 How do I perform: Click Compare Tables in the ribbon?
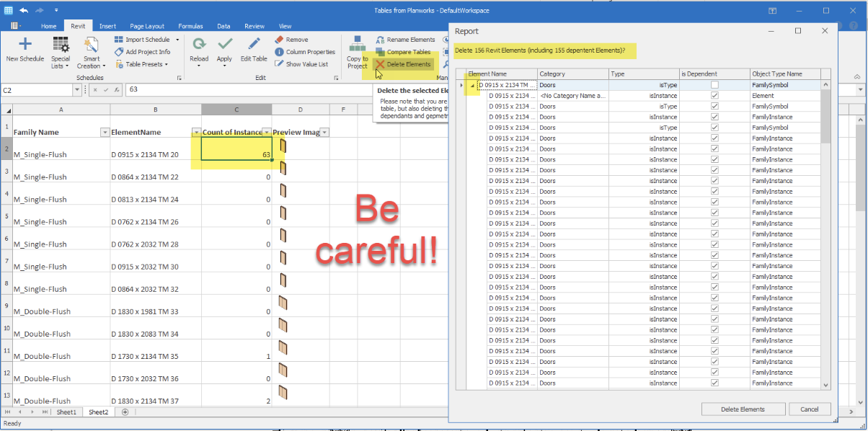403,52
